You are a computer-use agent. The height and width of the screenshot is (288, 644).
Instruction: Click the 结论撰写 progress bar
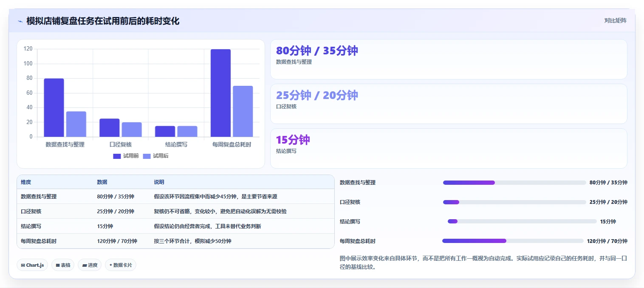click(x=522, y=221)
